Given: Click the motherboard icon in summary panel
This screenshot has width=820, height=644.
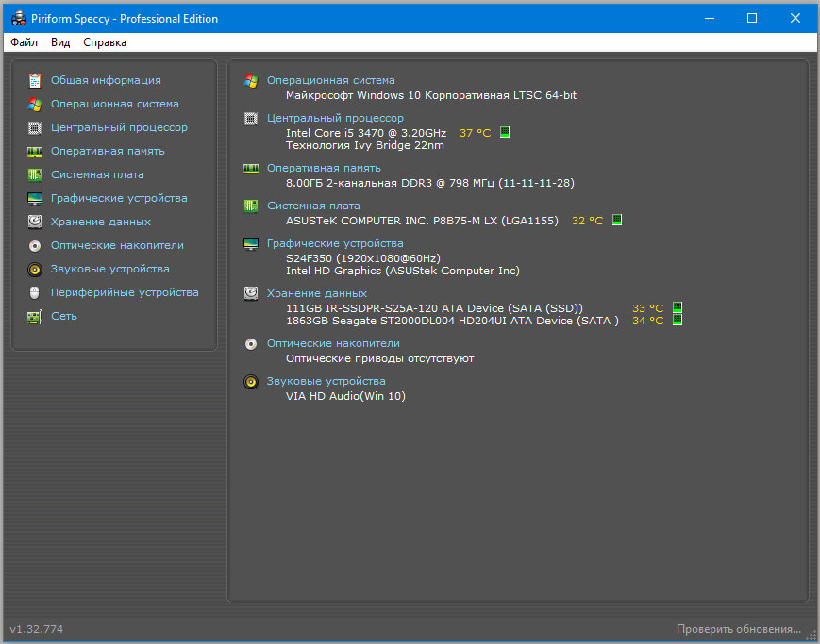Looking at the screenshot, I should 251,206.
